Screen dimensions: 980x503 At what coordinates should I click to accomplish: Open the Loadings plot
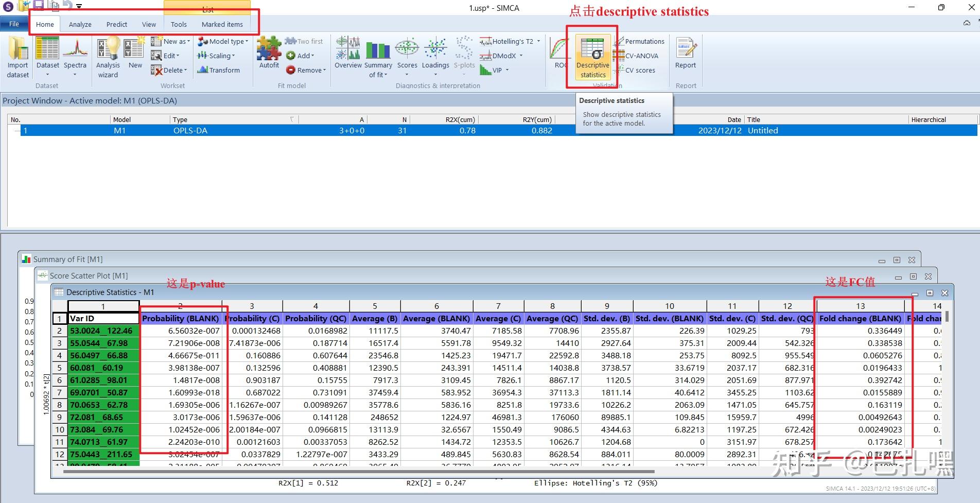tap(435, 54)
